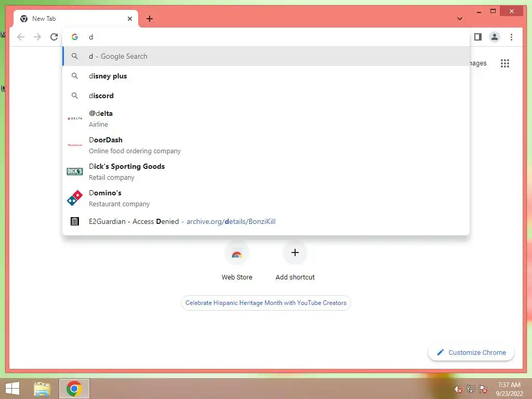Open the Windows Start button
The width and height of the screenshot is (532, 399).
tap(12, 389)
